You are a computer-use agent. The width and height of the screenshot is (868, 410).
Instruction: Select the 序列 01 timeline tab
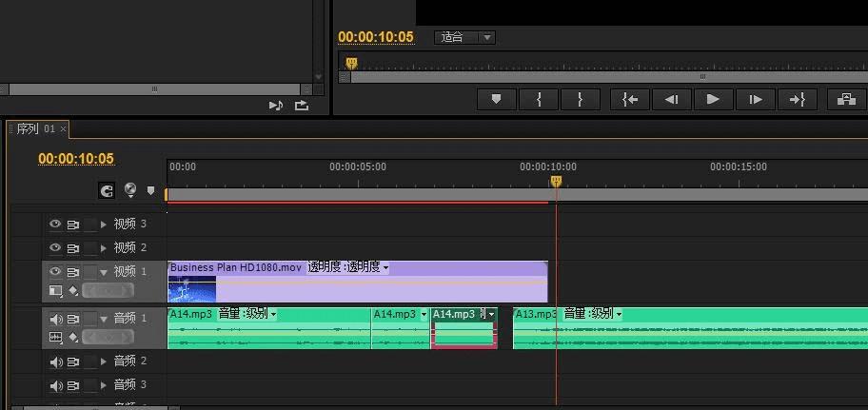(38, 129)
